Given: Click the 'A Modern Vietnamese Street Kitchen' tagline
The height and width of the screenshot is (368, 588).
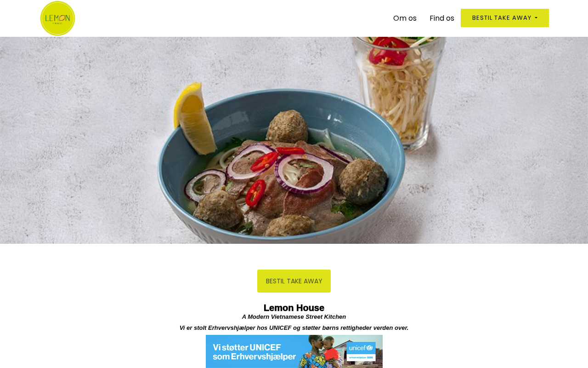Looking at the screenshot, I should 294,317.
